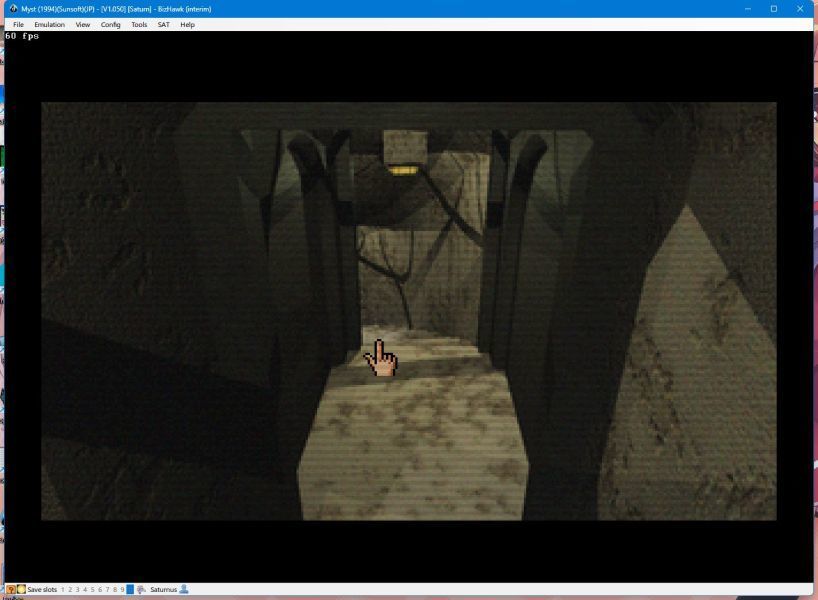Select save slot 9
Screen dimensions: 818x600
(122, 590)
